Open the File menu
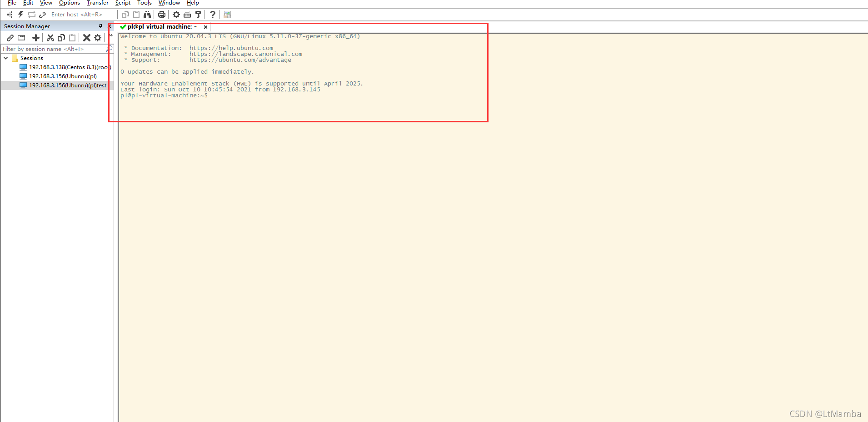The height and width of the screenshot is (422, 868). coord(12,3)
